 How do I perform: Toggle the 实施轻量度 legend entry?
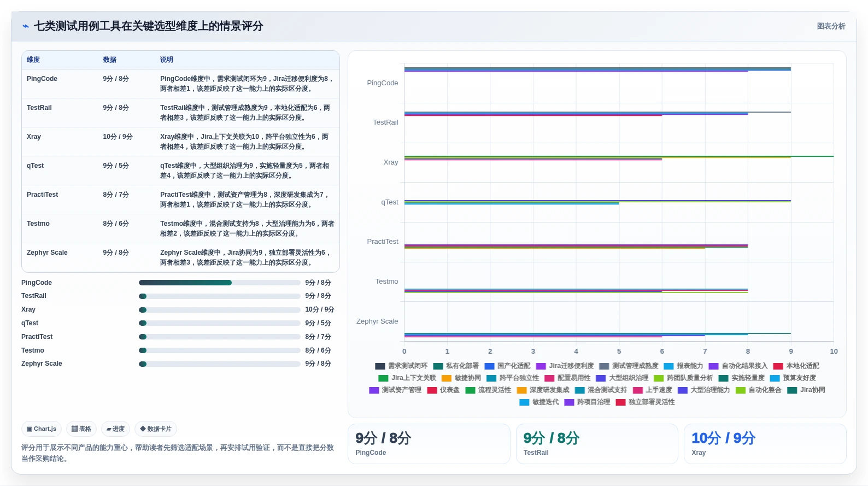click(x=742, y=378)
